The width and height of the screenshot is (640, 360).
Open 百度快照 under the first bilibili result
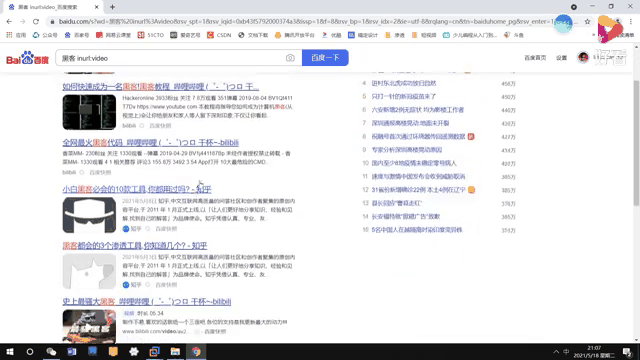[x=160, y=126]
